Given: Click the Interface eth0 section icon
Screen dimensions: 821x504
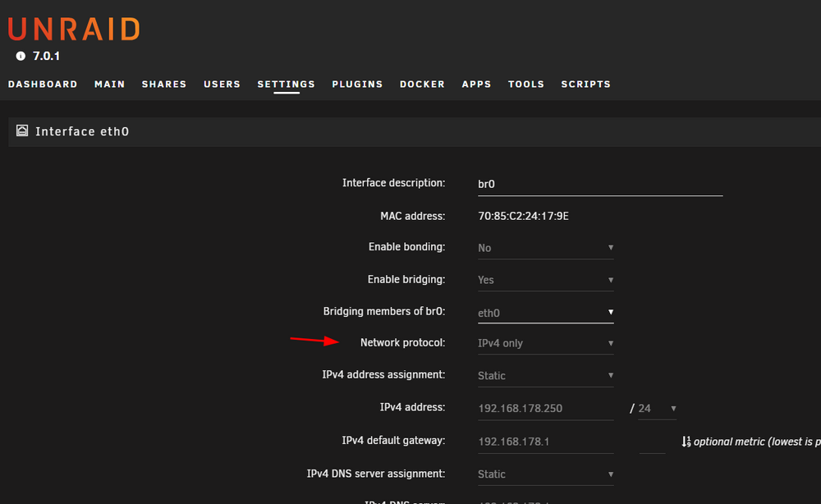Looking at the screenshot, I should 22,131.
